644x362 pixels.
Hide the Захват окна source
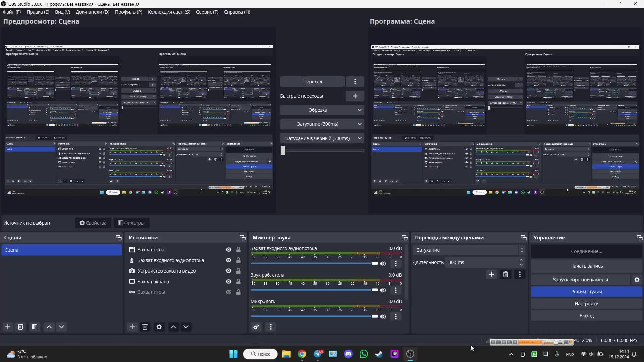coord(228,250)
